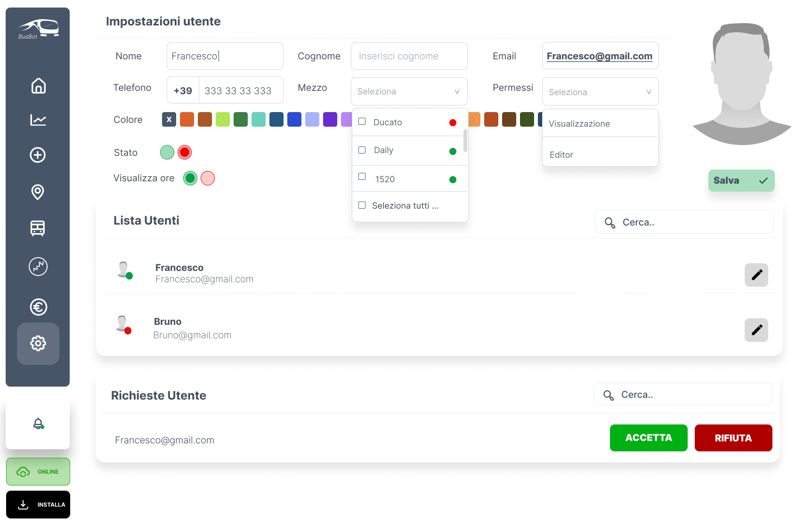Click the name Bruno in user list

point(168,322)
